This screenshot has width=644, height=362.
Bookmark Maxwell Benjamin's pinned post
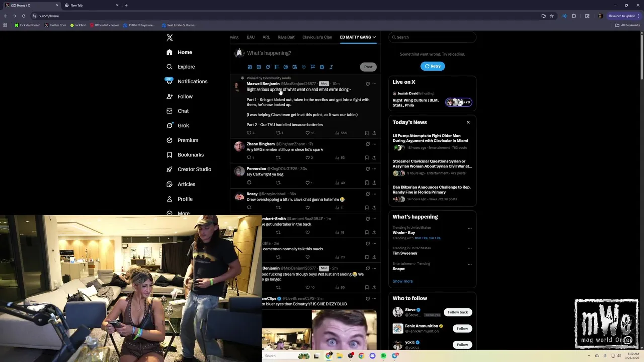click(x=367, y=133)
